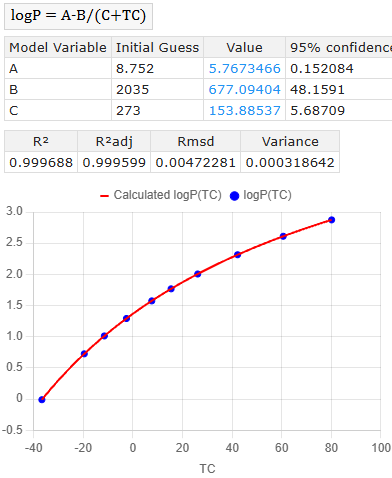This screenshot has width=392, height=478.
Task: Click fitted value 153.88537
Action: (244, 111)
